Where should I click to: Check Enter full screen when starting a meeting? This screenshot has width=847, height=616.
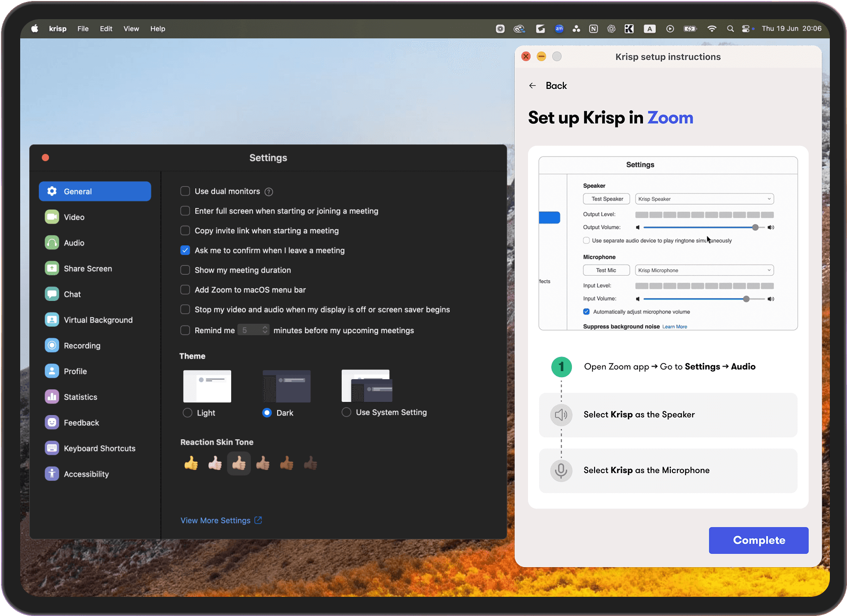(x=185, y=211)
